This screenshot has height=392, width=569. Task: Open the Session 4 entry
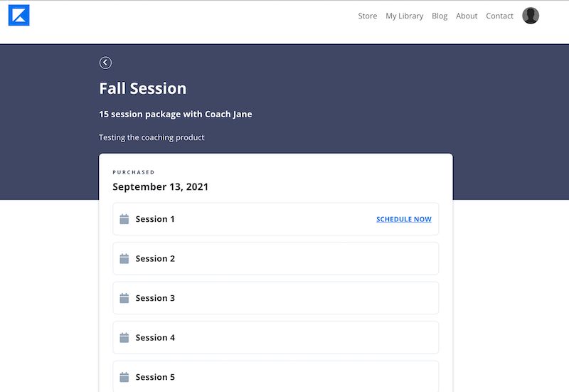[x=276, y=337]
